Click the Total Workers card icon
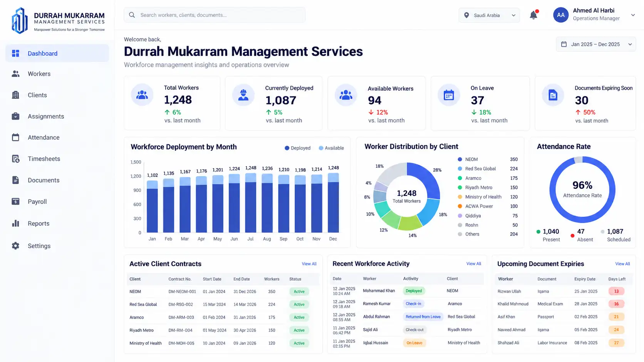This screenshot has width=644, height=362. (x=142, y=95)
